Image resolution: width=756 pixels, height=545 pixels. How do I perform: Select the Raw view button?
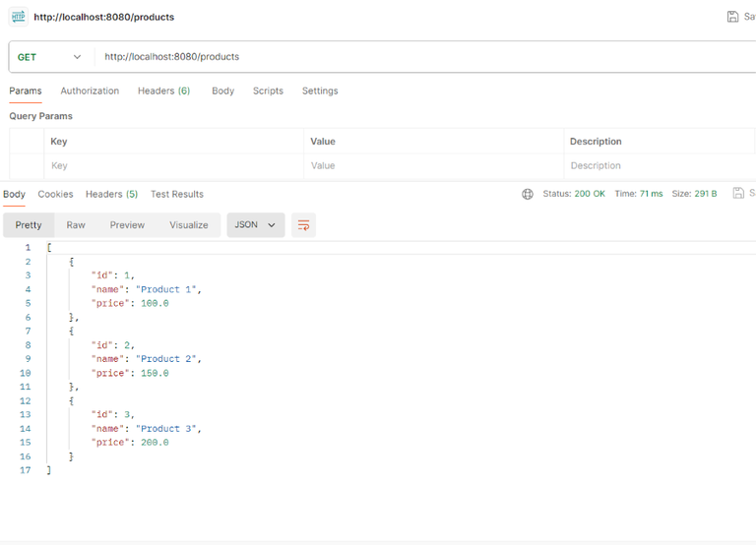point(76,225)
